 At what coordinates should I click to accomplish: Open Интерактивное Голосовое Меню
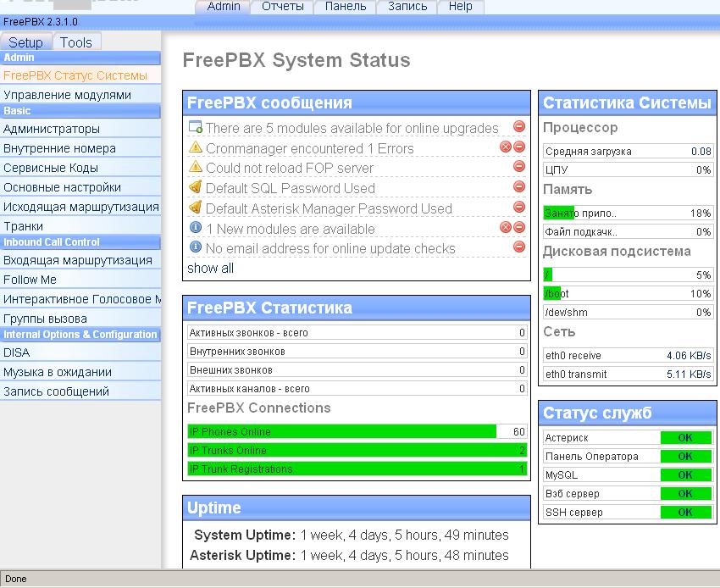click(80, 299)
